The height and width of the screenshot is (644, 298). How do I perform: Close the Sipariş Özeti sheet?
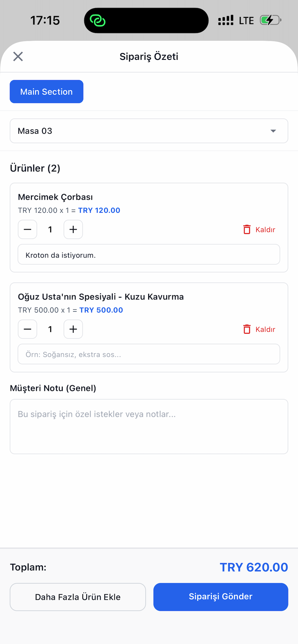(x=18, y=57)
